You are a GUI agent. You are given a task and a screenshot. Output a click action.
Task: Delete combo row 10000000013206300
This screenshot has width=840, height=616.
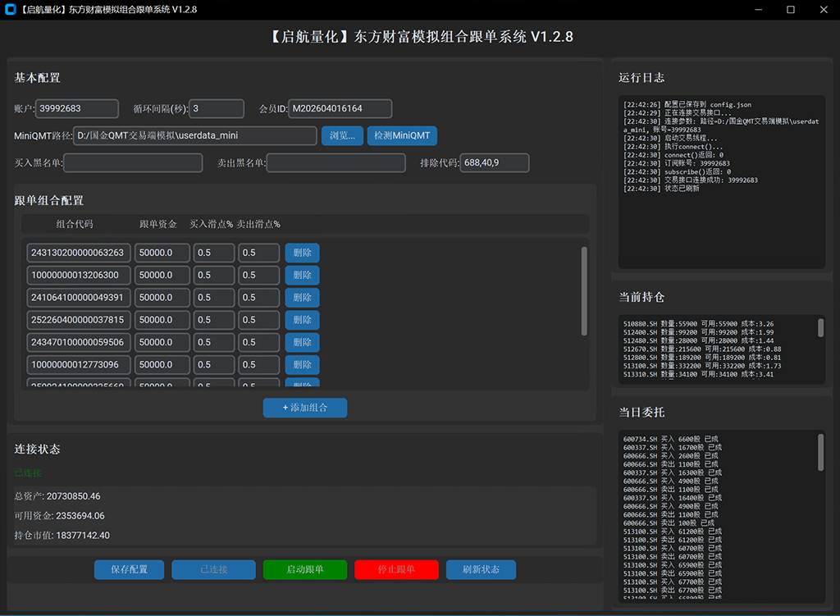(x=302, y=276)
